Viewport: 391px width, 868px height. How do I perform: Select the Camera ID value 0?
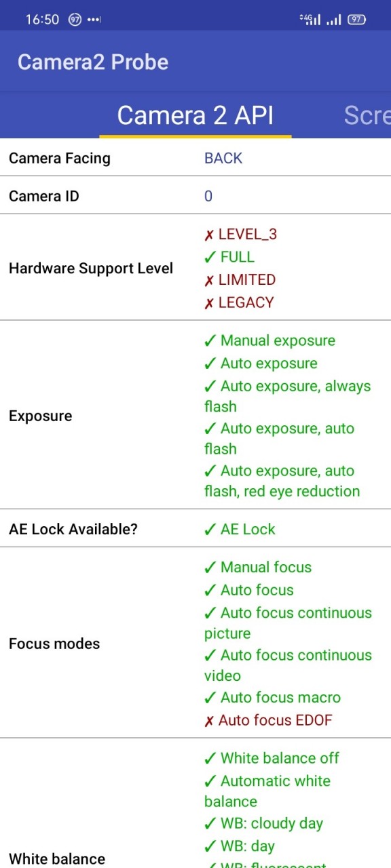(208, 196)
